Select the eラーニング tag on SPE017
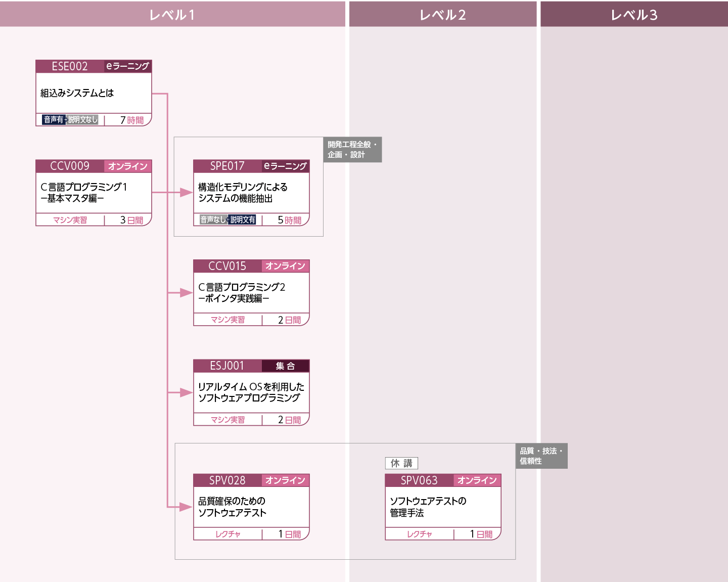 click(x=286, y=166)
